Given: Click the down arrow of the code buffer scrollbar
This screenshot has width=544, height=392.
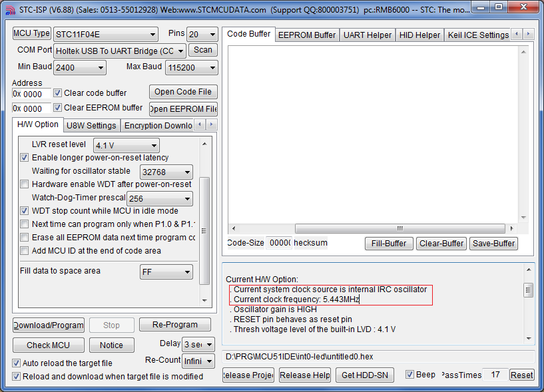Looking at the screenshot, I should point(523,217).
